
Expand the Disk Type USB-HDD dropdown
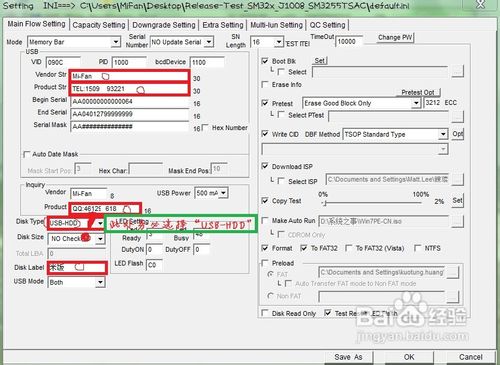click(100, 223)
